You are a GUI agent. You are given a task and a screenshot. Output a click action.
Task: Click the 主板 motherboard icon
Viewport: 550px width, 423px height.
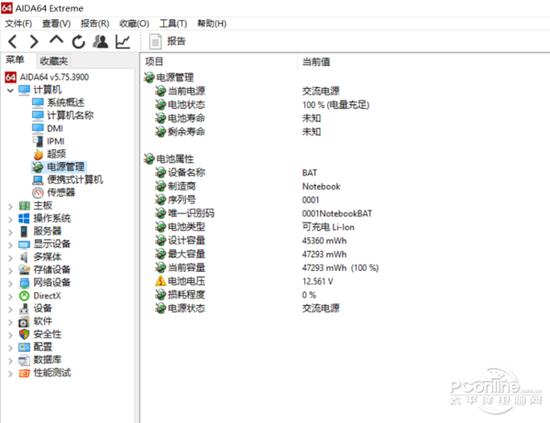click(x=24, y=206)
